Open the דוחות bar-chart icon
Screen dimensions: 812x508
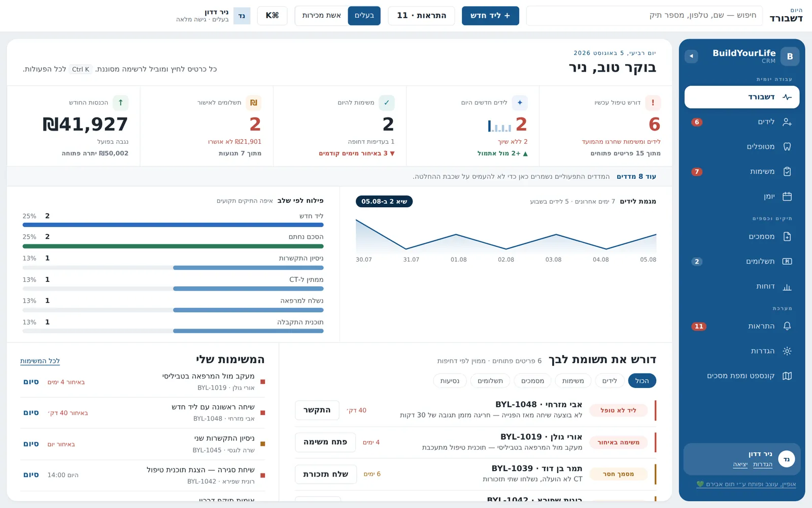[787, 287]
